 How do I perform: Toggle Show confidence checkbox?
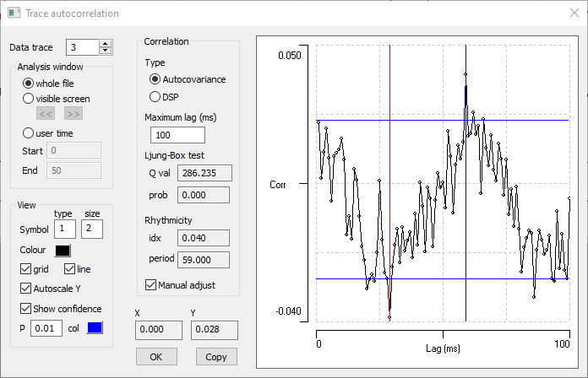click(x=25, y=308)
